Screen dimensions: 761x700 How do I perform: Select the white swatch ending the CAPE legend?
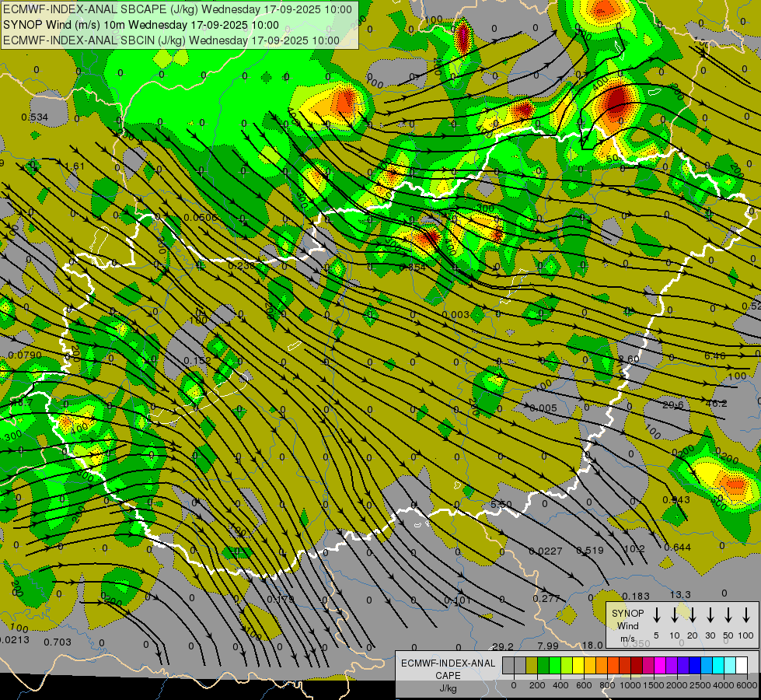[x=741, y=666]
